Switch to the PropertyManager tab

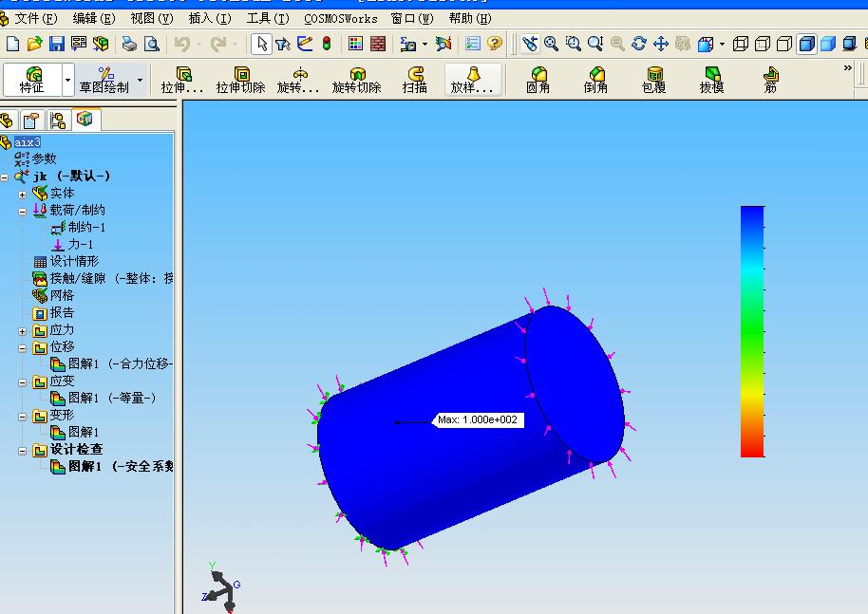pyautogui.click(x=31, y=120)
